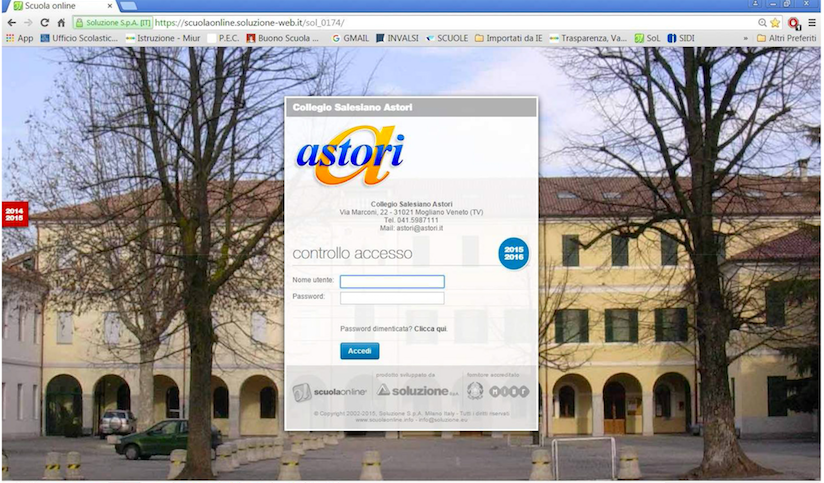Click the blue 2015 2016 year badge

(513, 253)
